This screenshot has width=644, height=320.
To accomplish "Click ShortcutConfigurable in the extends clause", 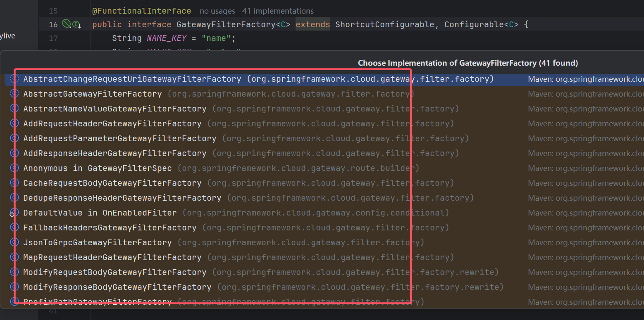I will [x=384, y=24].
